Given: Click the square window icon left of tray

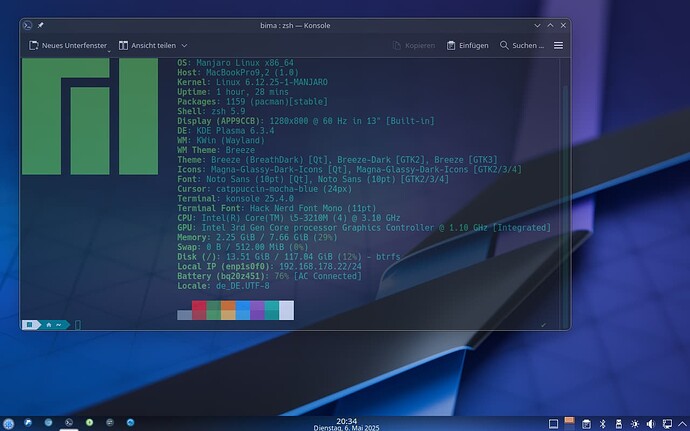Looking at the screenshot, I should click(x=554, y=424).
